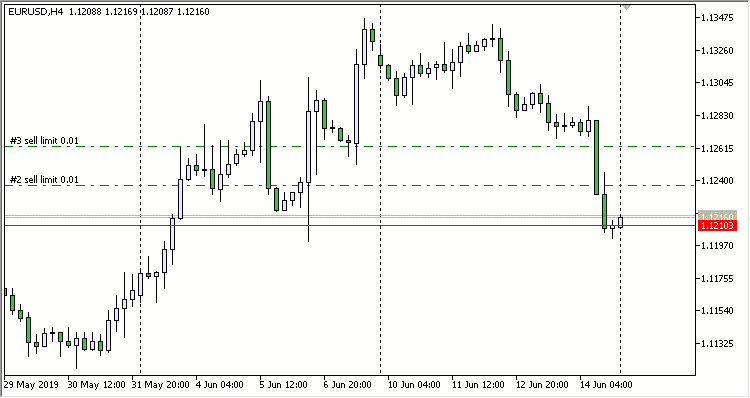
Task: Click the 31 May 20:00 time label
Action: coord(160,385)
